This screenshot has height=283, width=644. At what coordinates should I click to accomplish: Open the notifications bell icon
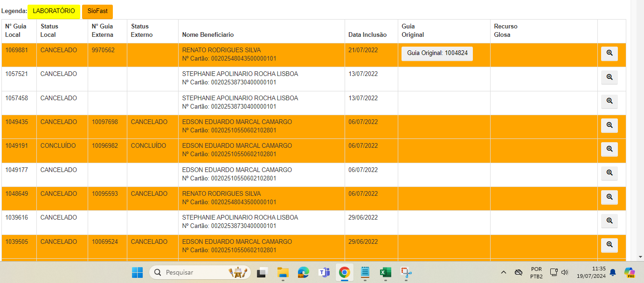tap(613, 272)
